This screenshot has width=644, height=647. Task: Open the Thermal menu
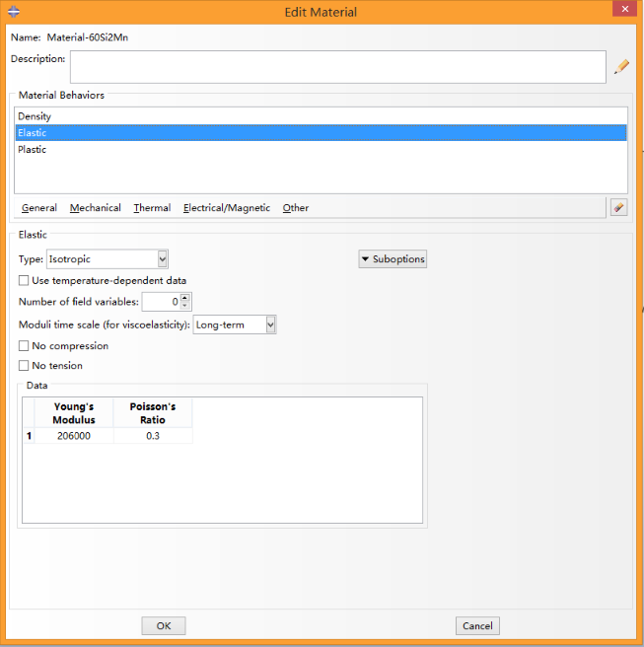pos(152,207)
